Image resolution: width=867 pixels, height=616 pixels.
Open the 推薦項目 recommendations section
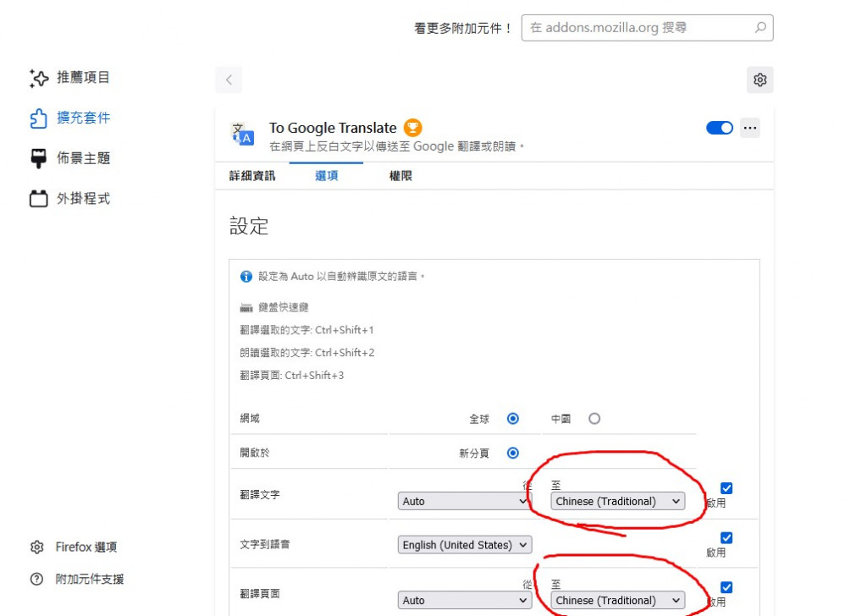[x=69, y=77]
